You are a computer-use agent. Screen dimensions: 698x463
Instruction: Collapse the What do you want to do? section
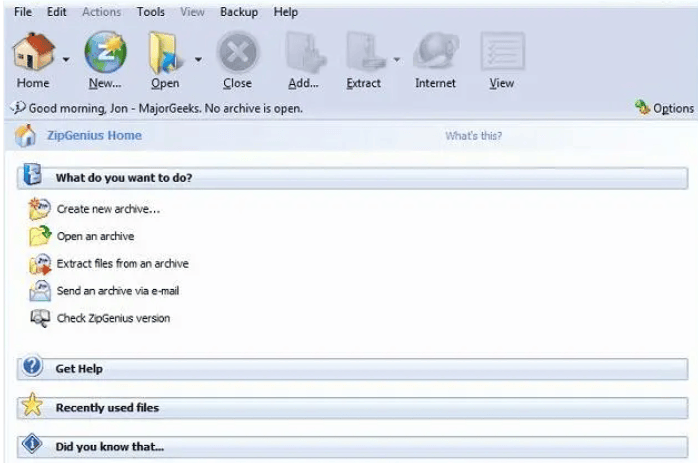click(x=353, y=178)
